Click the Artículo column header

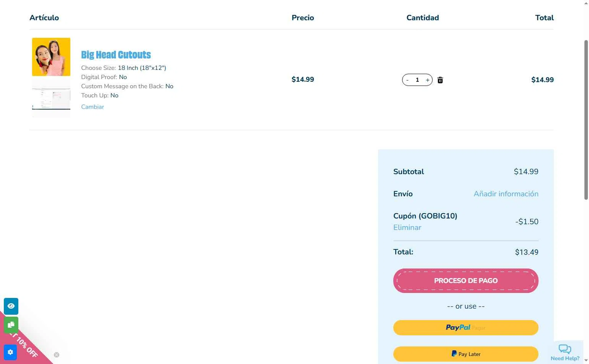click(44, 18)
